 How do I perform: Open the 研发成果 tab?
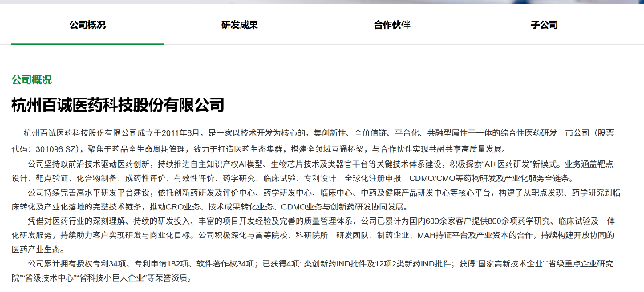click(240, 25)
